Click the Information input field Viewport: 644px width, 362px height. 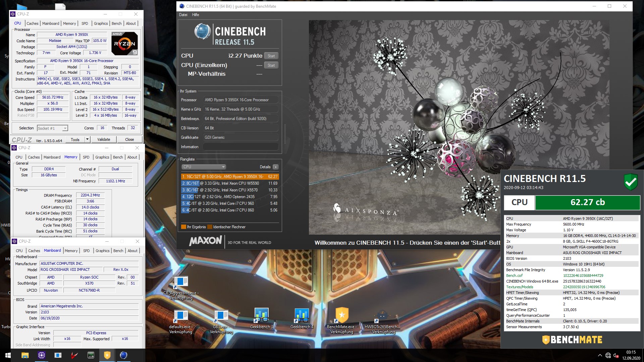point(240,147)
